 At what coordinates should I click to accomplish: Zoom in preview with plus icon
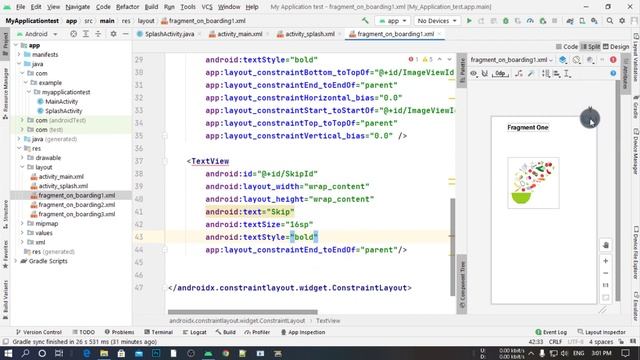[x=606, y=261]
